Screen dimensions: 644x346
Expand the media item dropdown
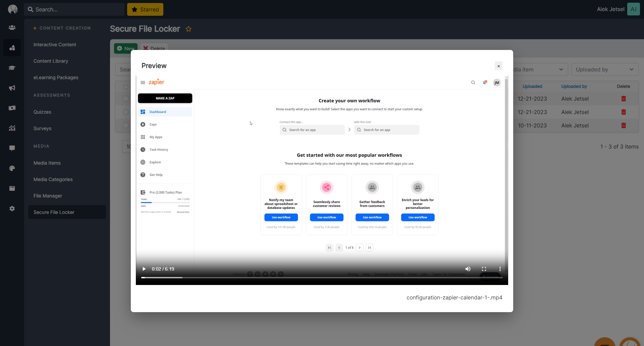tap(540, 69)
